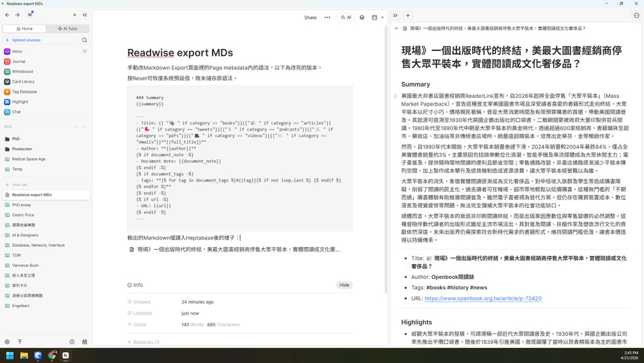
Task: Open settings gear at sidebar bottom
Action: 7,342
